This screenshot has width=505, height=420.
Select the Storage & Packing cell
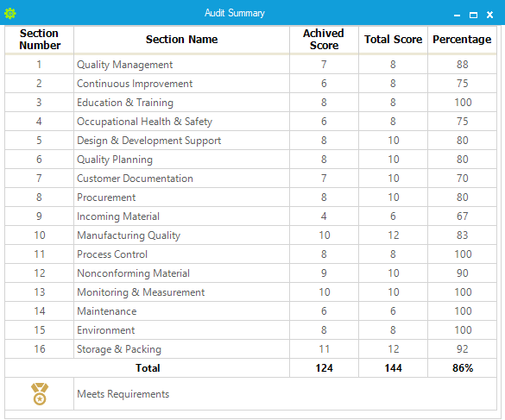181,349
